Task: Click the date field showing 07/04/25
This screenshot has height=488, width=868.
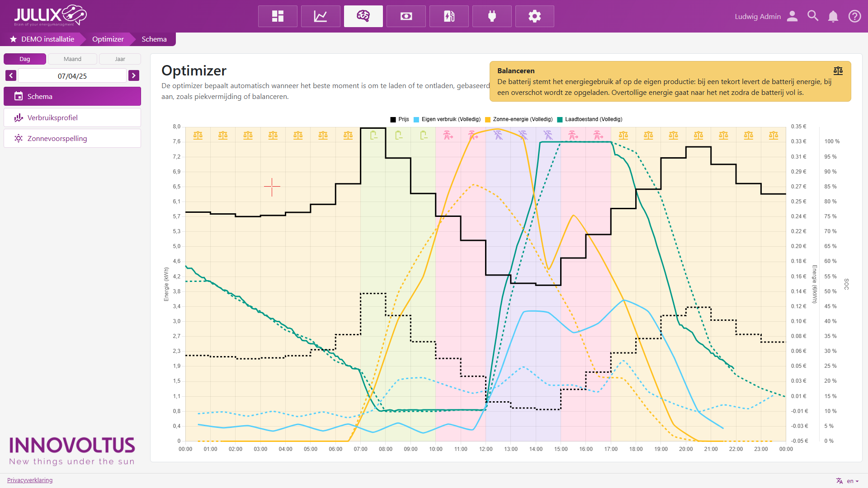Action: pos(72,76)
